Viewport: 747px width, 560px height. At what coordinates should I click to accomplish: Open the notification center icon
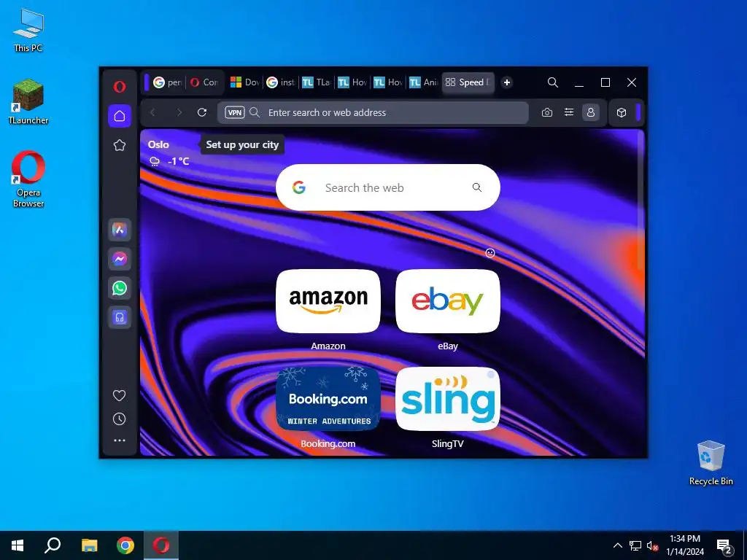click(x=724, y=547)
